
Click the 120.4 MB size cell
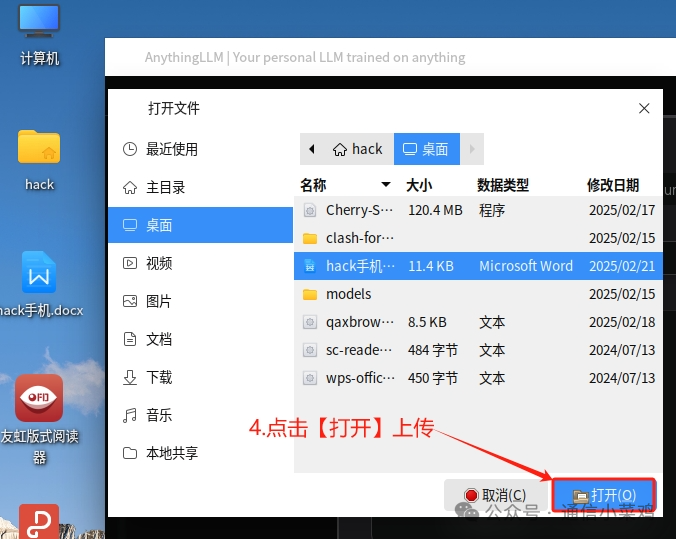pos(435,210)
